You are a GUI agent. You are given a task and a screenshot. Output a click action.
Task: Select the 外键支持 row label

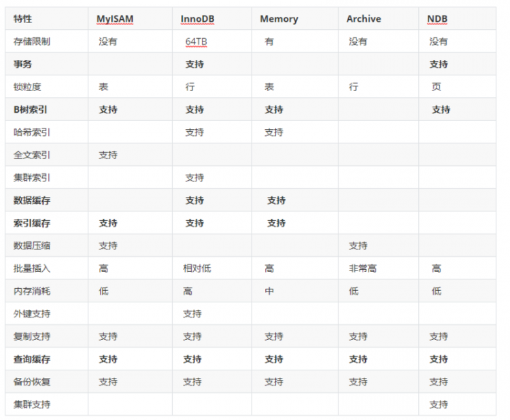pos(31,314)
